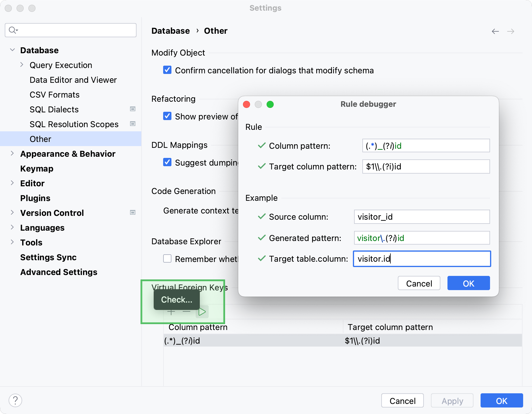532x414 pixels.
Task: Collapse the Database section in sidebar
Action: (x=12, y=50)
